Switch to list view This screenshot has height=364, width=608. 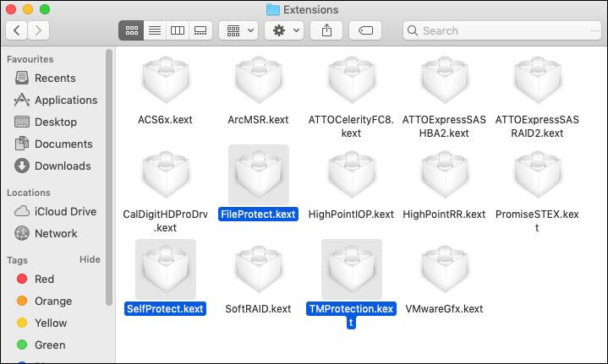tap(155, 30)
